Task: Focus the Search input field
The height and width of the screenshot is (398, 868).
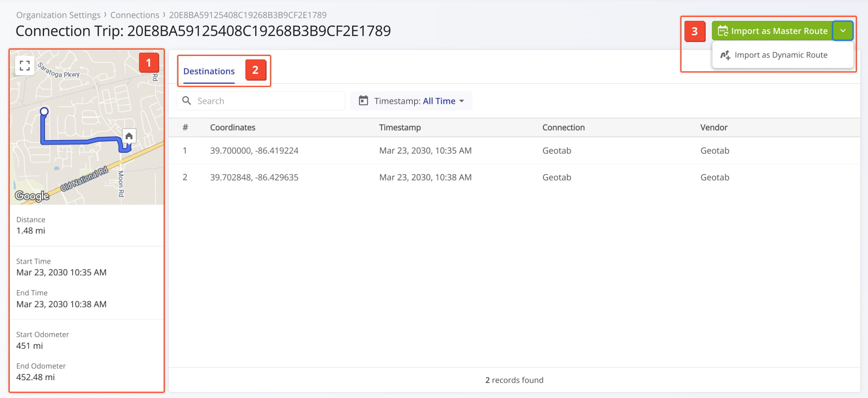Action: 267,101
